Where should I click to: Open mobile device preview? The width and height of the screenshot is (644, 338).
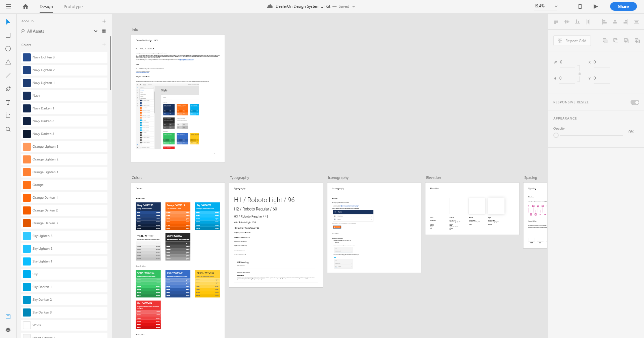[x=580, y=6]
